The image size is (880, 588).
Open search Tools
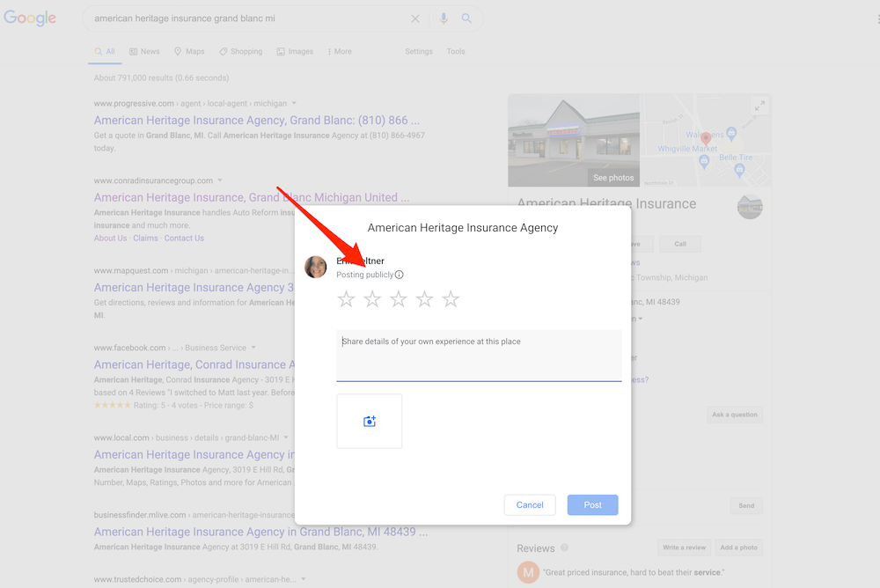pos(456,51)
